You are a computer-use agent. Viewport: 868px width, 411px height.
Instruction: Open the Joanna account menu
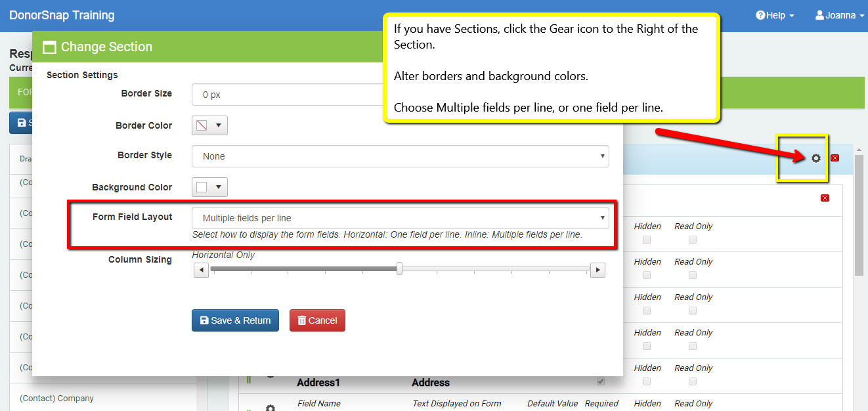838,14
